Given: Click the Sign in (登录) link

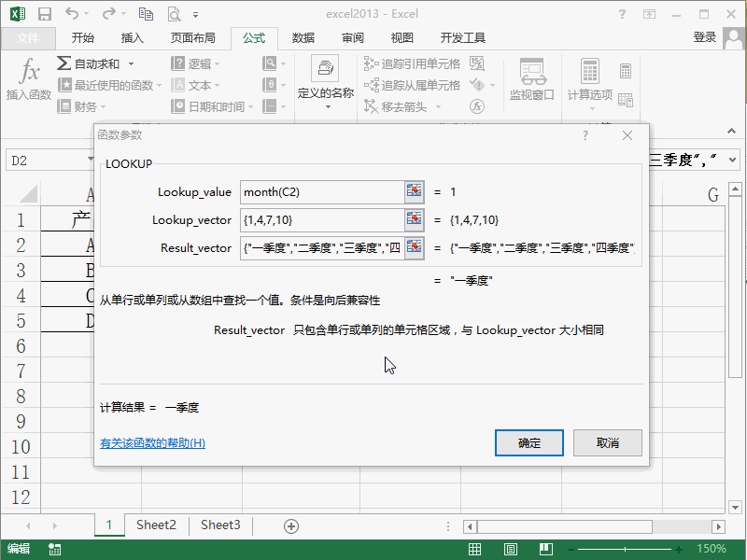Looking at the screenshot, I should pos(705,37).
